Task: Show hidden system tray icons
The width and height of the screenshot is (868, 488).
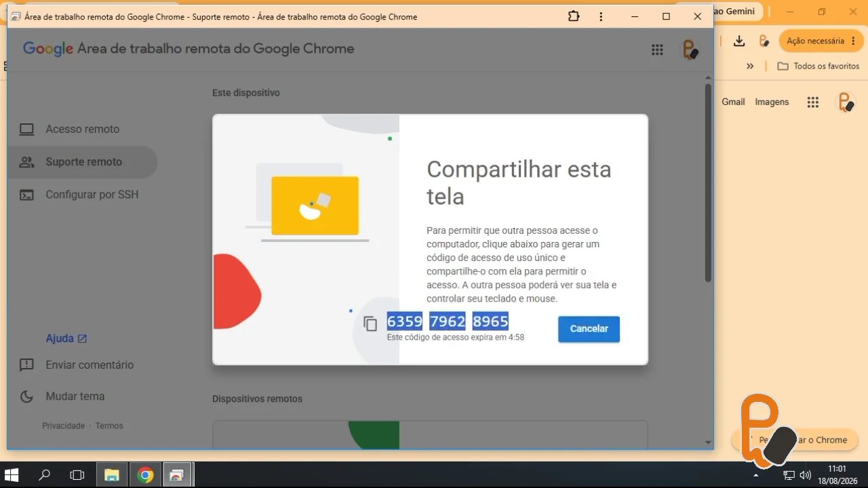Action: pyautogui.click(x=755, y=475)
